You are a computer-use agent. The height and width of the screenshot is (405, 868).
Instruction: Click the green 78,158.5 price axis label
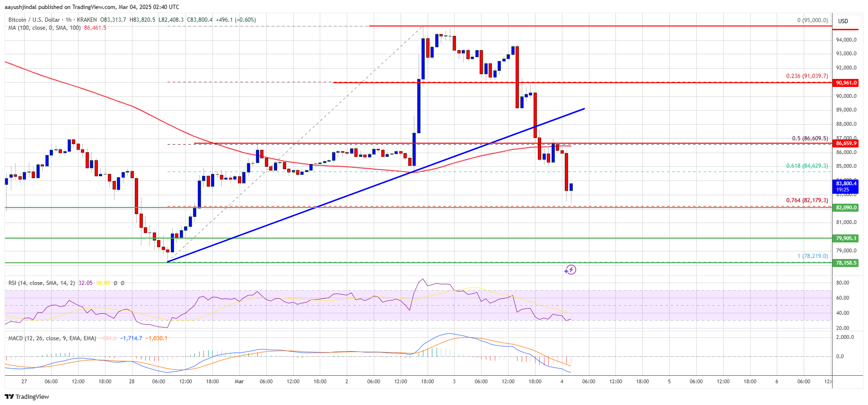coord(846,263)
